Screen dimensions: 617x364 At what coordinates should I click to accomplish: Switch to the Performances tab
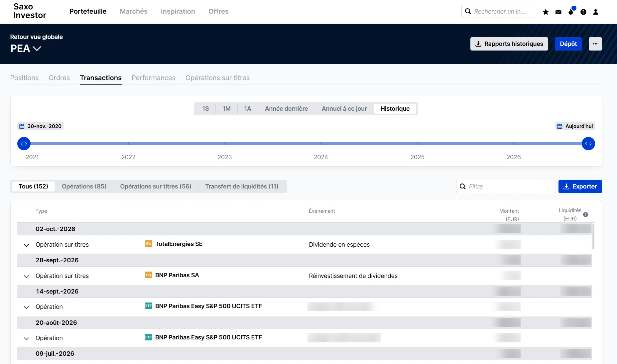coord(154,78)
